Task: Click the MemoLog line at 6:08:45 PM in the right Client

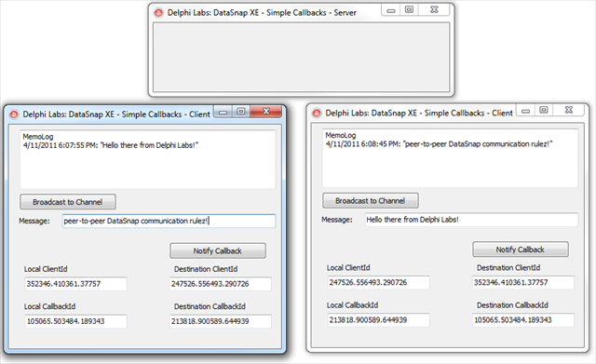Action: (439, 144)
